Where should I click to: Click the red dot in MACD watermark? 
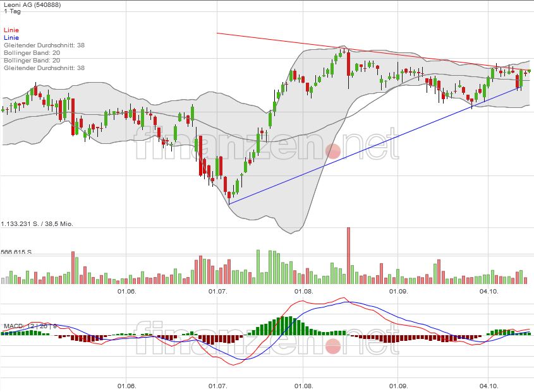[333, 346]
